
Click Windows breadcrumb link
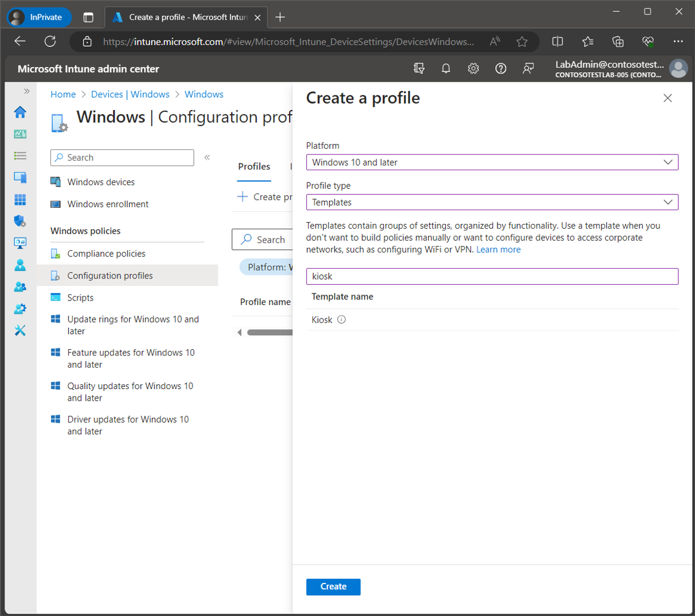[204, 94]
